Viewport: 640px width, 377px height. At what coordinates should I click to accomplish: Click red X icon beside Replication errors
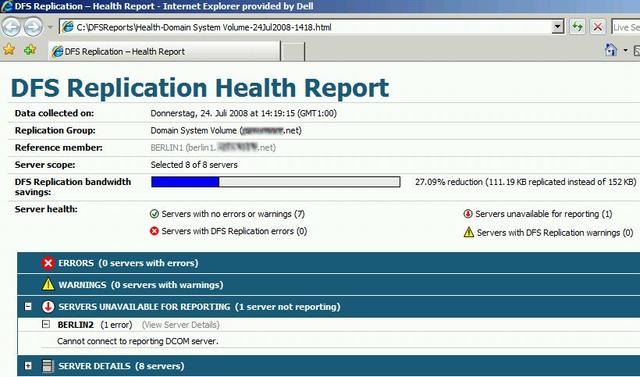(154, 231)
